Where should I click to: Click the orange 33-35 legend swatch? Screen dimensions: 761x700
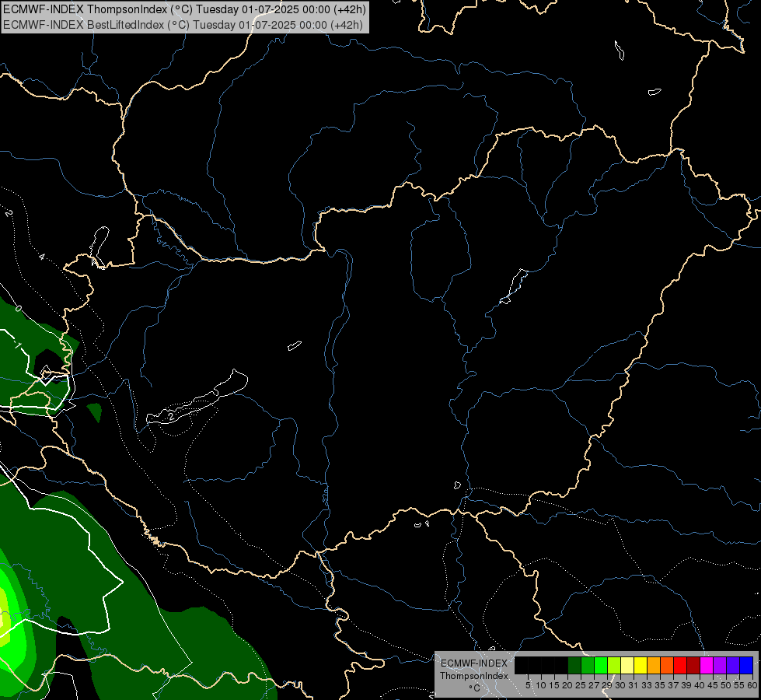tap(654, 665)
